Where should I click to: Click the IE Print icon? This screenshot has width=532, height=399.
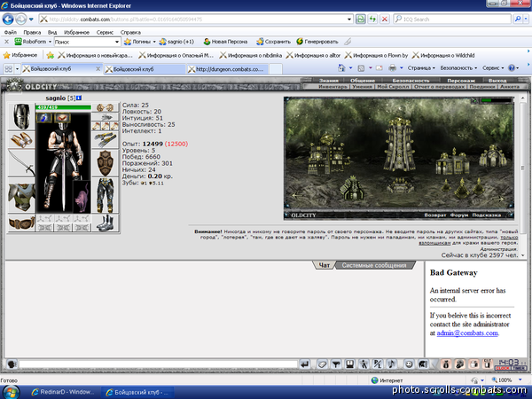click(392, 68)
